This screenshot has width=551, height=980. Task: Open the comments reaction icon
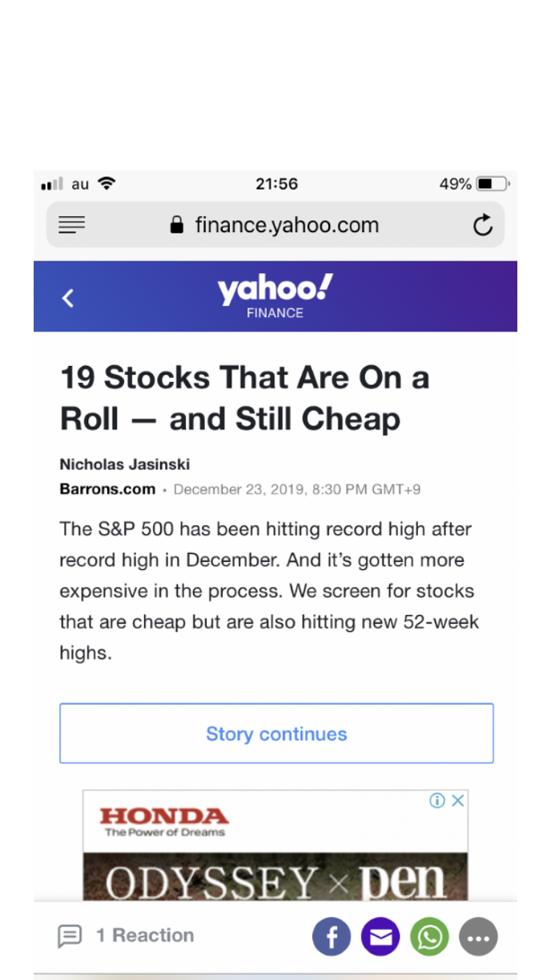pos(70,936)
